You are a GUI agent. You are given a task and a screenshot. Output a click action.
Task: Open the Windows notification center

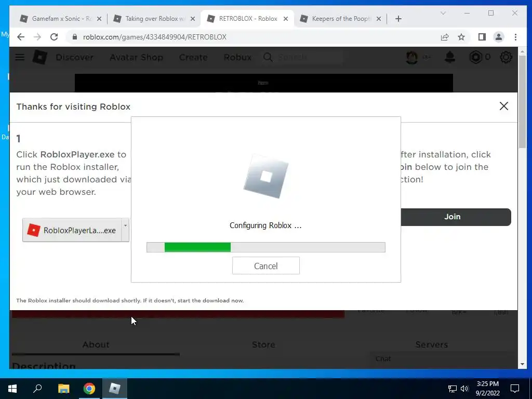(515, 389)
